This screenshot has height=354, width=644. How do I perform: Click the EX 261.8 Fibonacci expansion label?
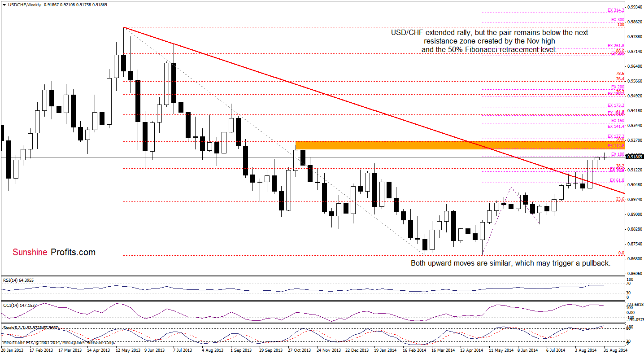point(616,46)
